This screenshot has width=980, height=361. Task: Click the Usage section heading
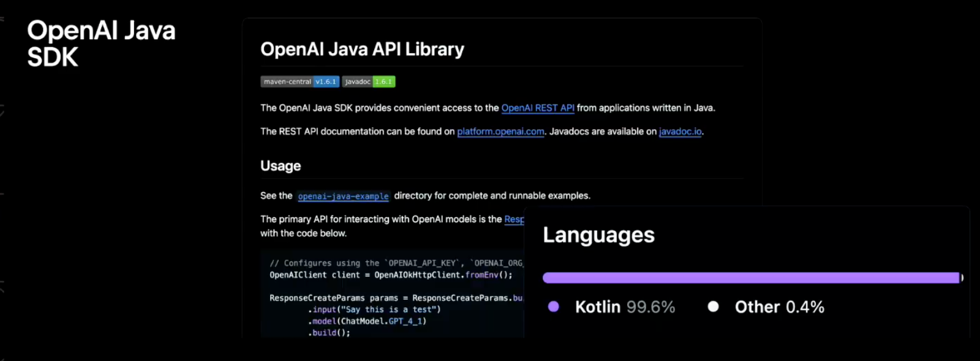(x=281, y=166)
